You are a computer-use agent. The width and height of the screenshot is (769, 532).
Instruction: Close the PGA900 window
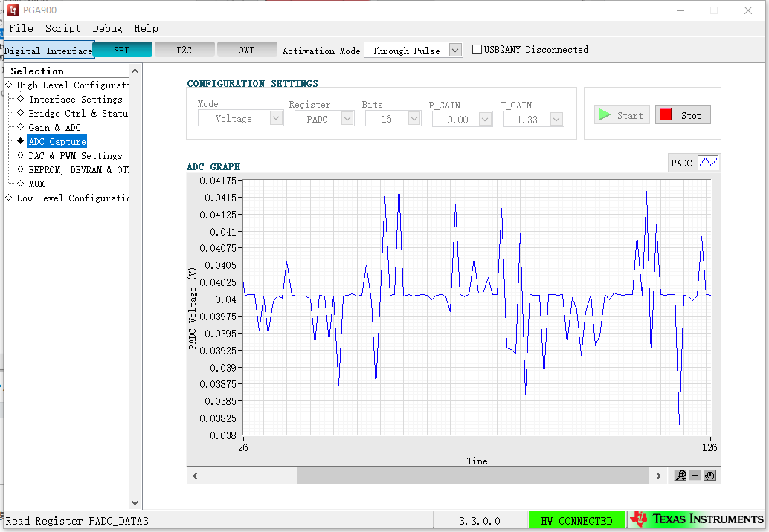coord(748,10)
